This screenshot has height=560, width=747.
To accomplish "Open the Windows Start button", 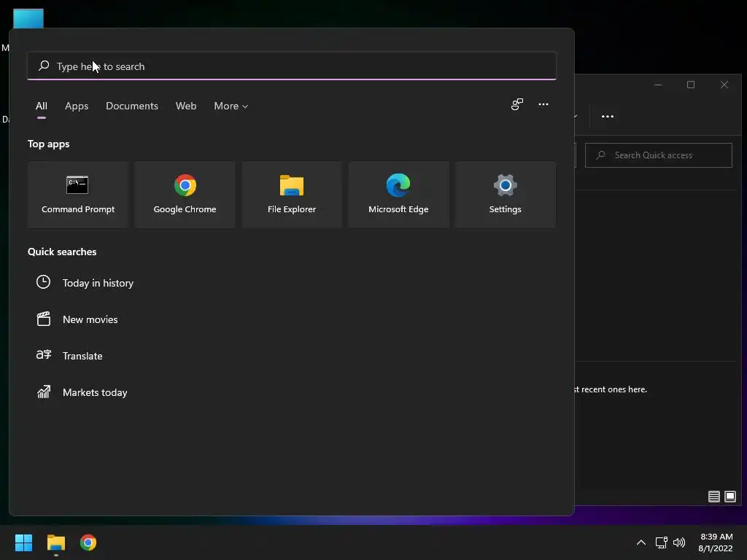I will click(x=23, y=542).
